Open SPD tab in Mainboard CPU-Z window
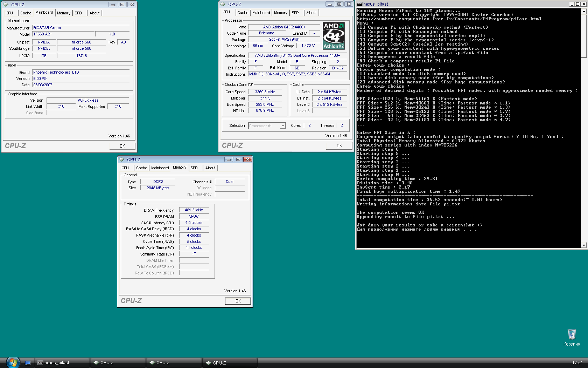 (78, 13)
